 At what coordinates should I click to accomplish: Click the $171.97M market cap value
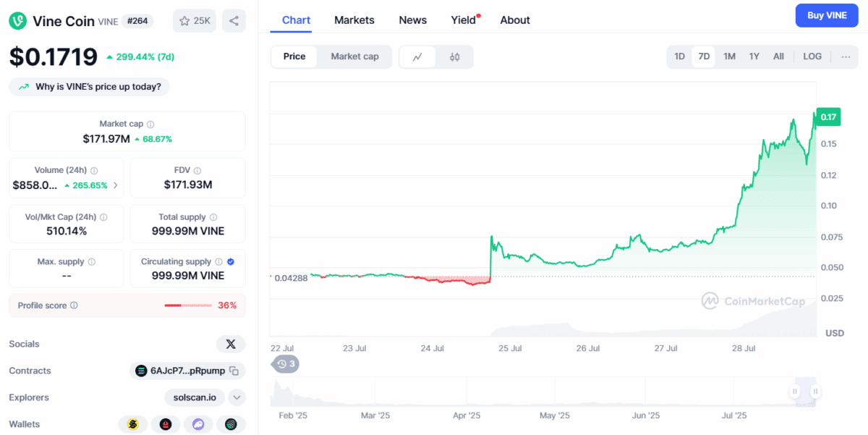106,139
